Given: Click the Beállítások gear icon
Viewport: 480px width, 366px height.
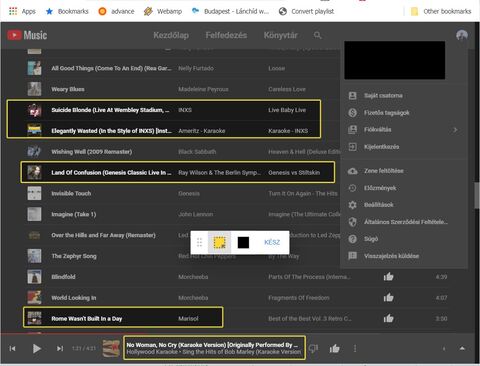Looking at the screenshot, I should 352,205.
